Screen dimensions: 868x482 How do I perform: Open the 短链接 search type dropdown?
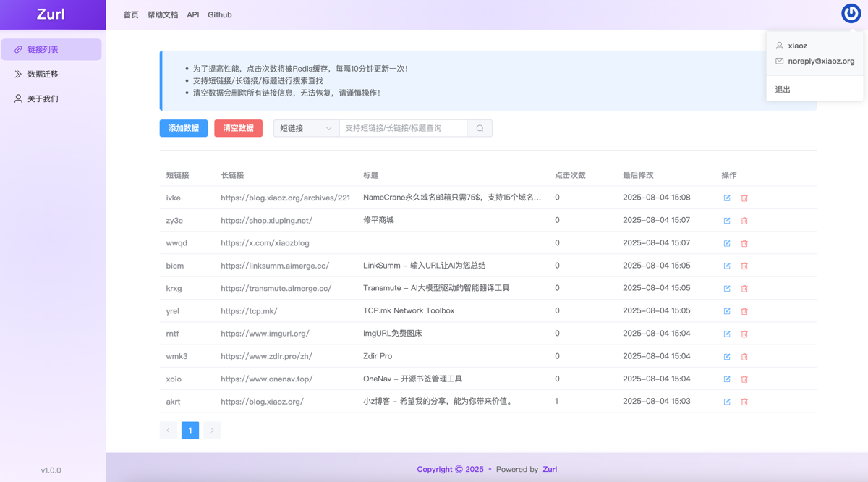click(305, 127)
